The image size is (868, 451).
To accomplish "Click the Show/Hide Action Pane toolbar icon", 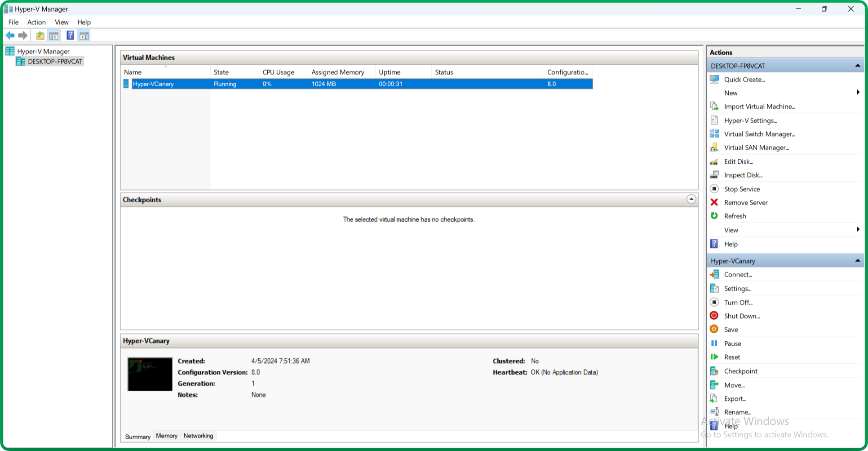I will coord(84,36).
